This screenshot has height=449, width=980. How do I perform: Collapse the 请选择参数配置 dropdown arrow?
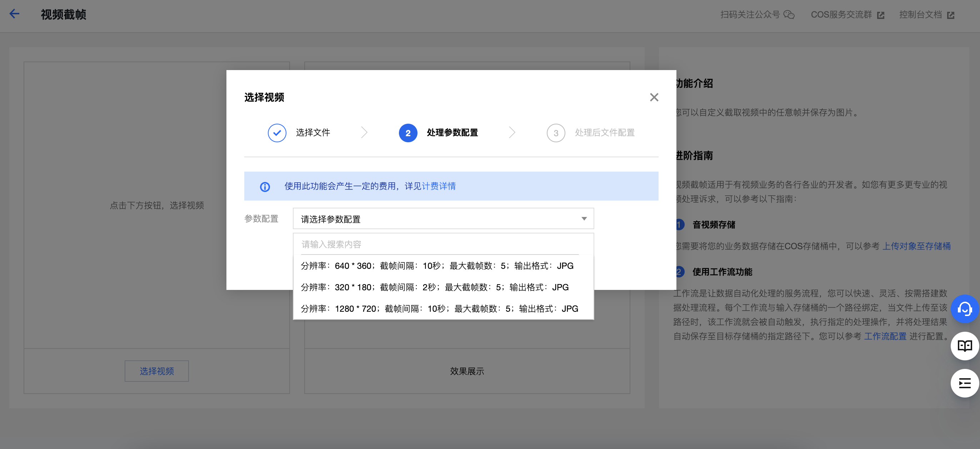(x=584, y=218)
